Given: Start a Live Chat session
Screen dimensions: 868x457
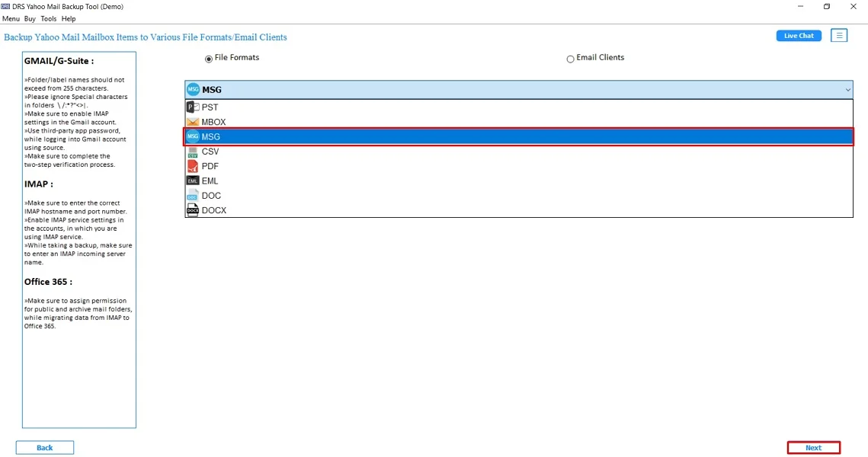Looking at the screenshot, I should (798, 35).
